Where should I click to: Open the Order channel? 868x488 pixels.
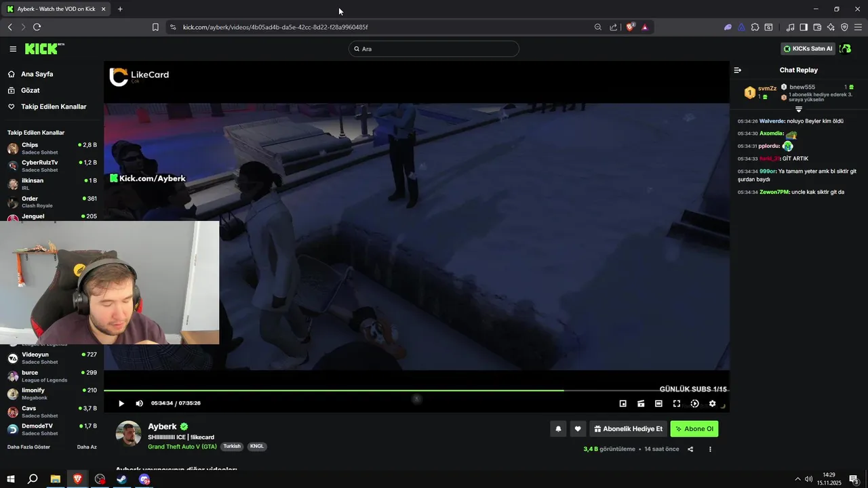coord(52,201)
